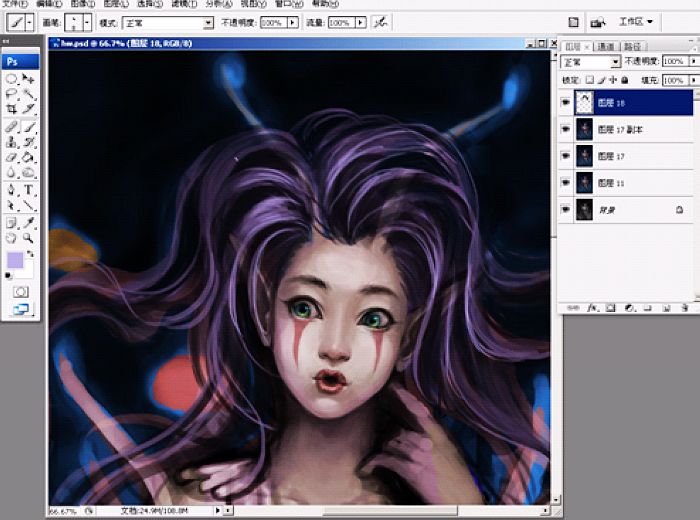
Task: Open the 编辑(E) menu
Action: (x=49, y=4)
